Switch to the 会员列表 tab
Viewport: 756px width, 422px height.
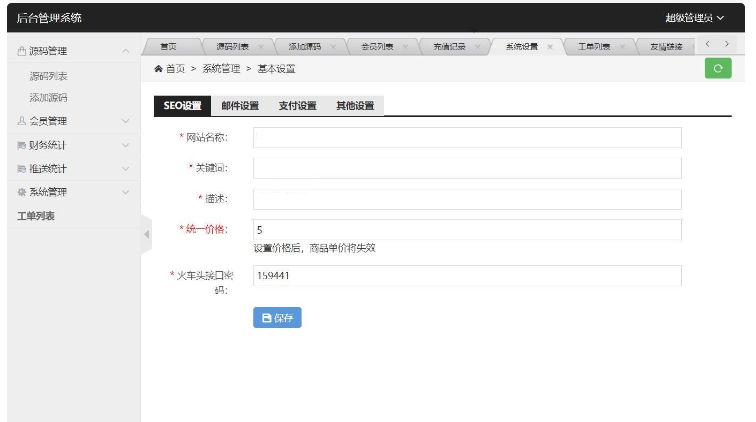[377, 47]
